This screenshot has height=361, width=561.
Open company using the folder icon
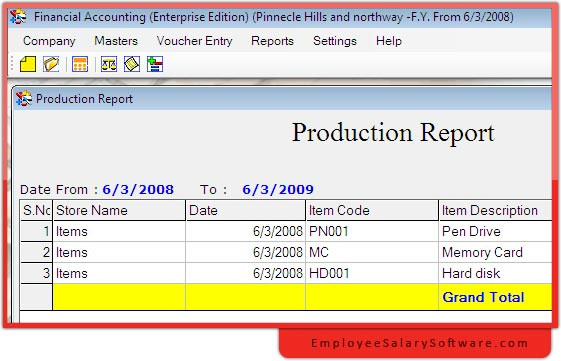(51, 64)
